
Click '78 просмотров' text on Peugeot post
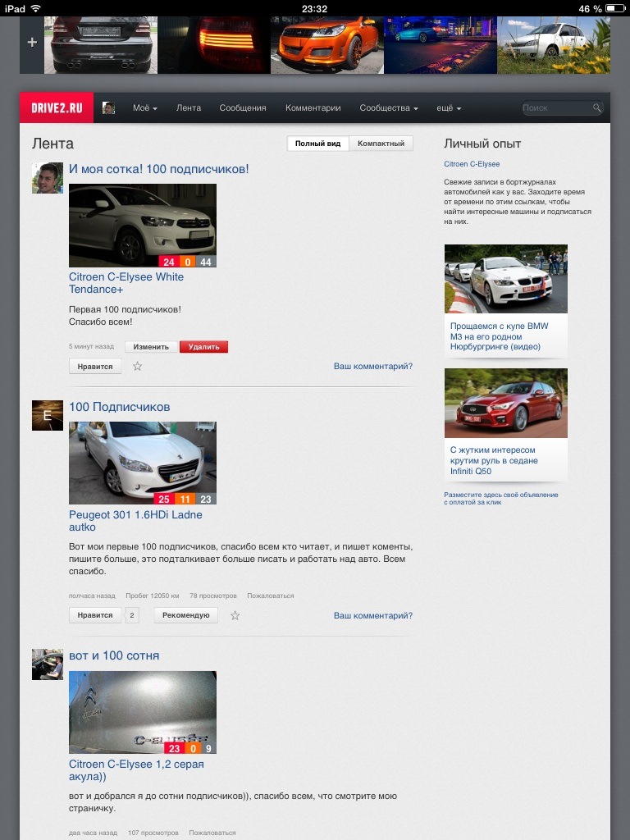pos(213,596)
